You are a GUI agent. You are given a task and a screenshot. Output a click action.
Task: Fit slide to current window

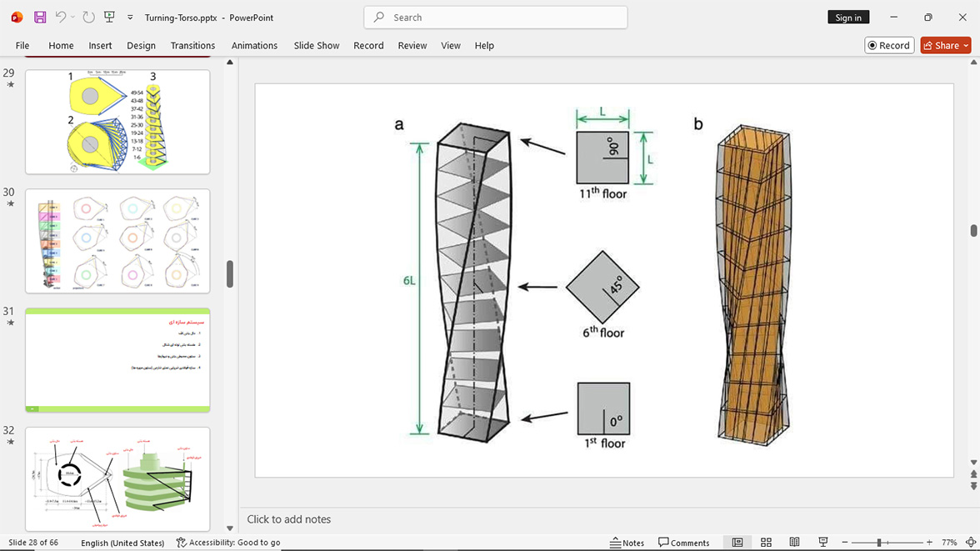[x=971, y=542]
